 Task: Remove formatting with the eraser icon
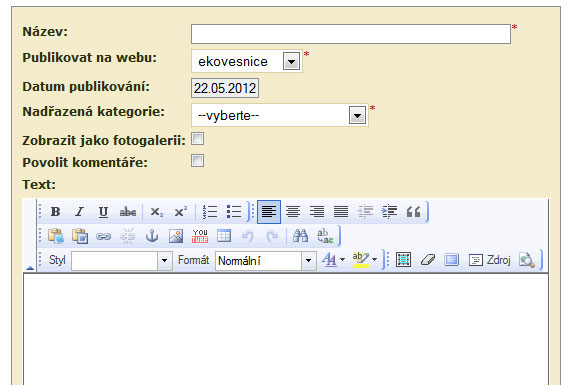(x=428, y=260)
